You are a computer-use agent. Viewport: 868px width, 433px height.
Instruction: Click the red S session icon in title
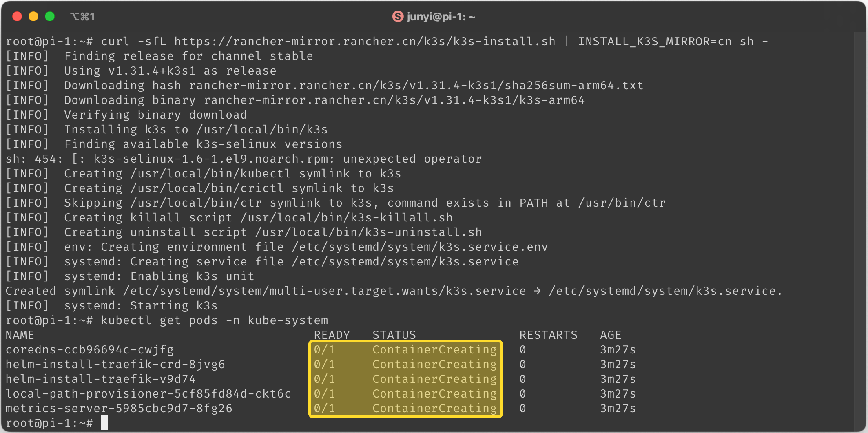click(x=398, y=16)
